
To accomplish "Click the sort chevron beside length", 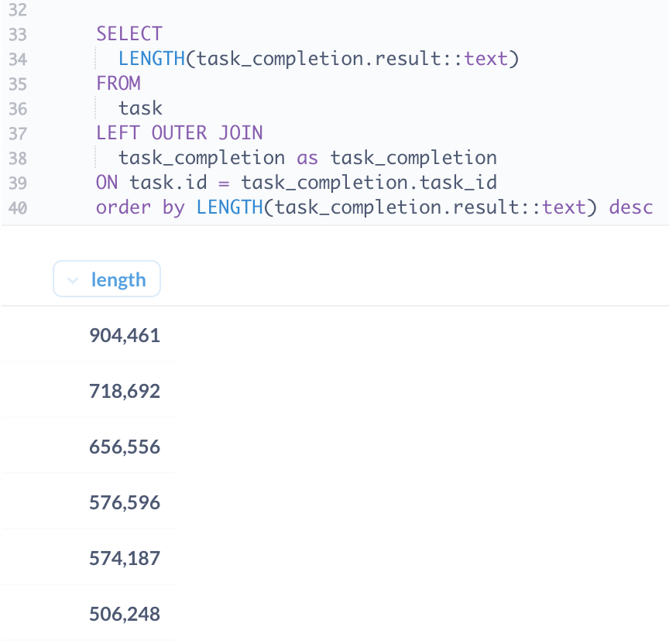I will click(73, 280).
